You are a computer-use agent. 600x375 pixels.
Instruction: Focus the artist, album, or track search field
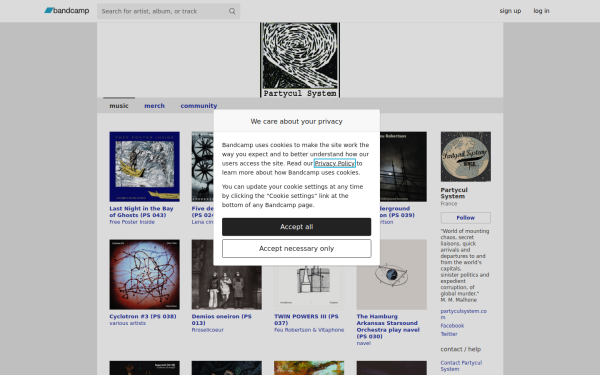pos(168,11)
